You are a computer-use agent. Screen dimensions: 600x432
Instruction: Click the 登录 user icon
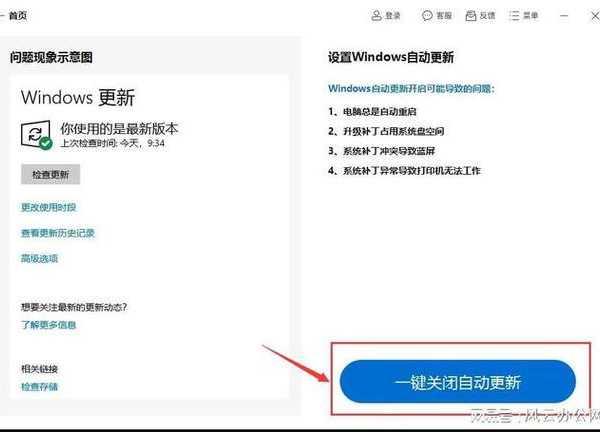click(377, 16)
